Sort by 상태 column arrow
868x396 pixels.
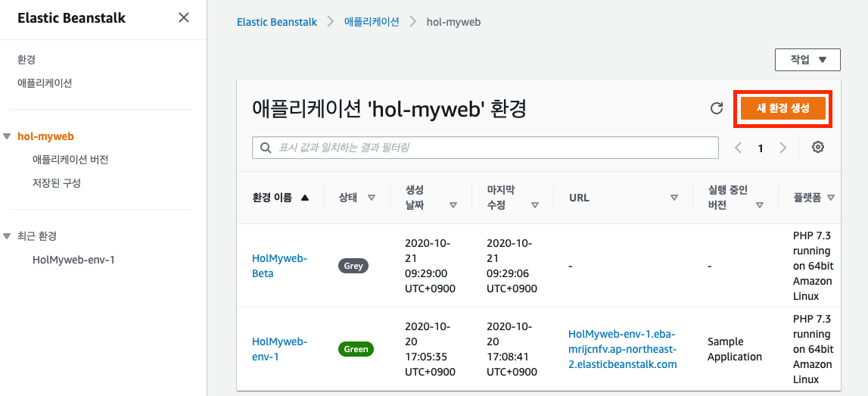[372, 198]
